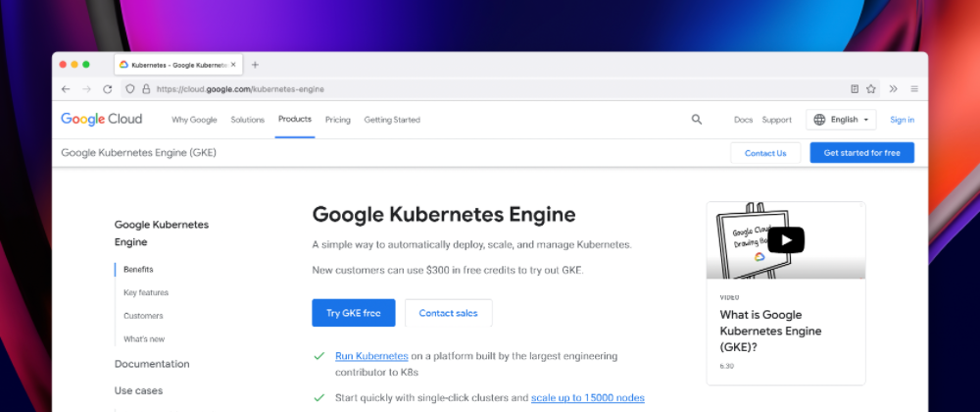Select Customers in the sidebar
980x412 pixels.
(143, 316)
